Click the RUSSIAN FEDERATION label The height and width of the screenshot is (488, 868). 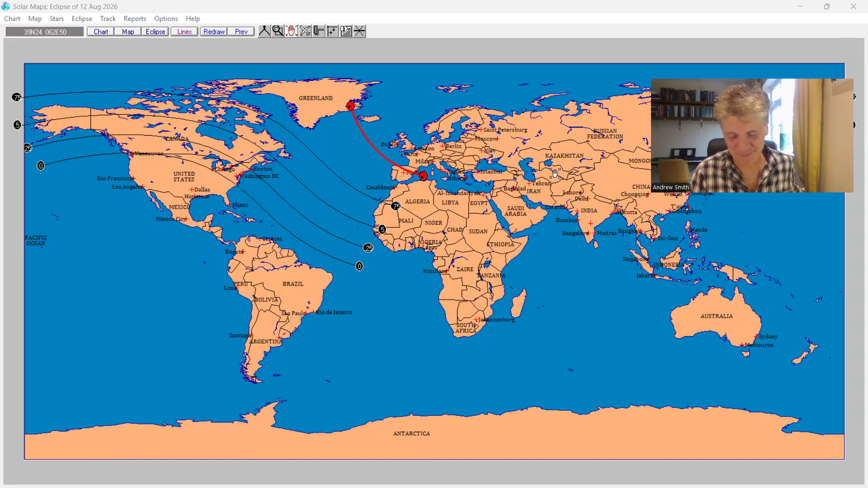[605, 134]
